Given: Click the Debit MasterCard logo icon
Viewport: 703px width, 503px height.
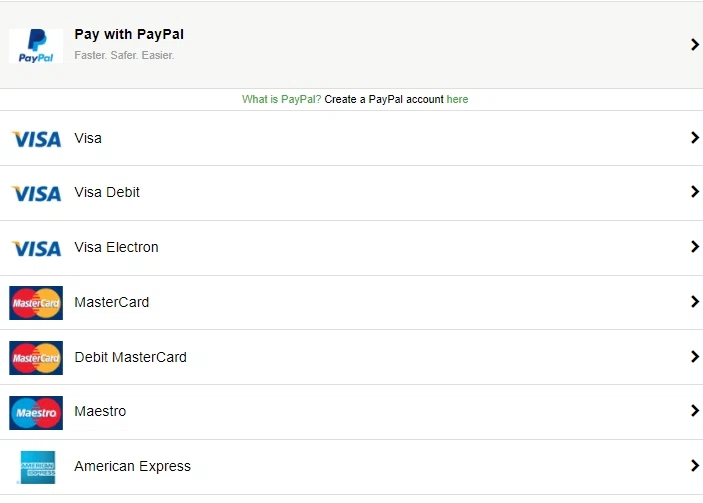Looking at the screenshot, I should (x=36, y=357).
